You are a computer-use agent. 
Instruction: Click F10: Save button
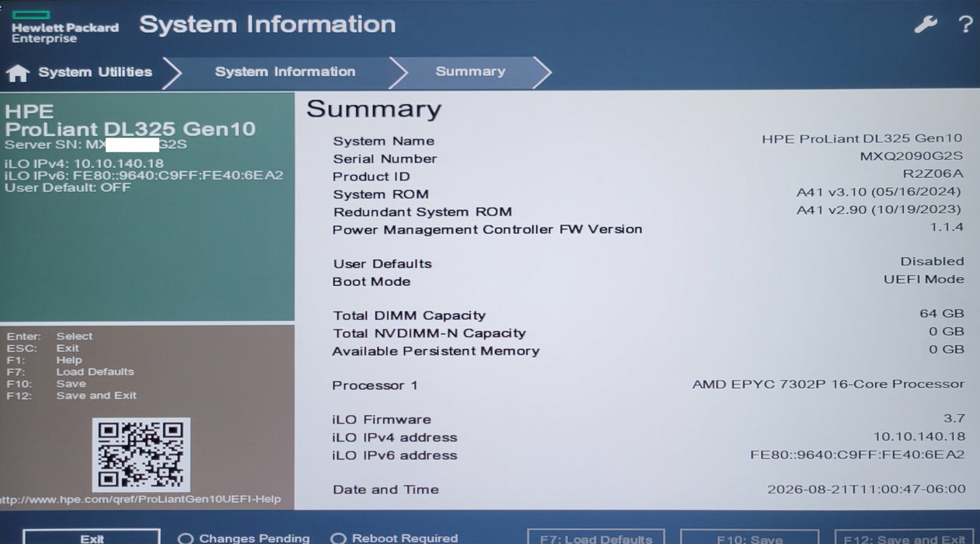[x=749, y=537]
